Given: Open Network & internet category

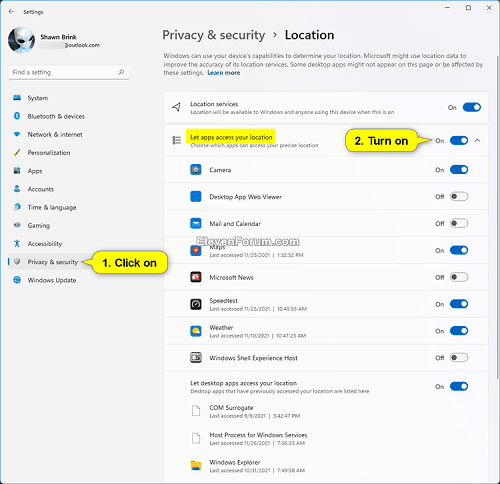Looking at the screenshot, I should 68,134.
